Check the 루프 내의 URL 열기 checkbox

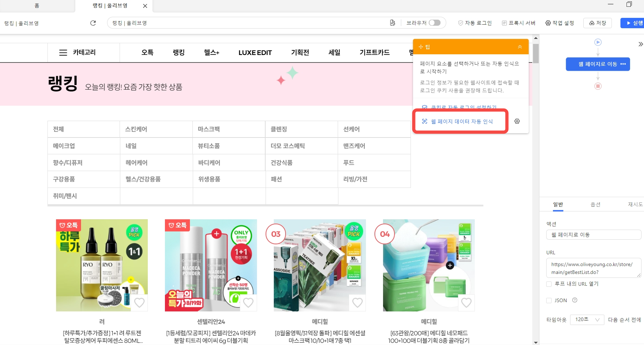tap(549, 284)
